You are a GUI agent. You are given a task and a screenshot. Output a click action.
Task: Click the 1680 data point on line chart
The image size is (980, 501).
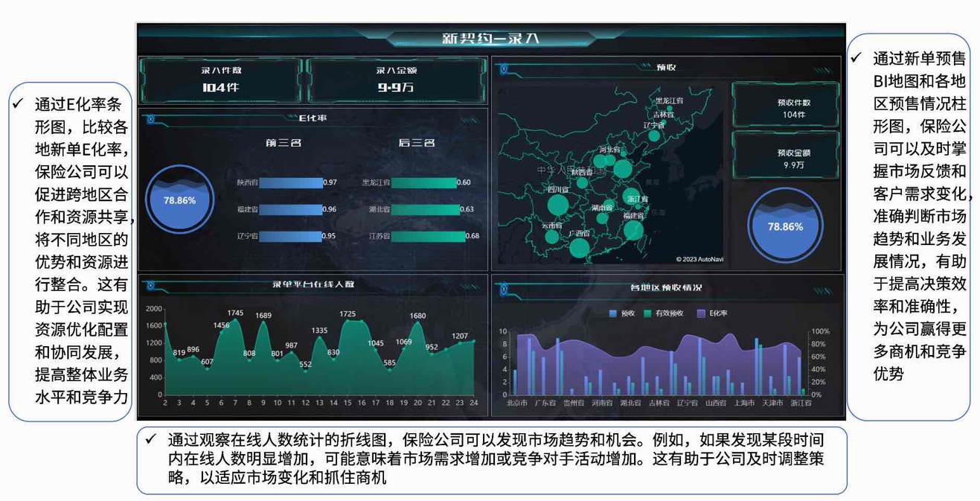417,323
